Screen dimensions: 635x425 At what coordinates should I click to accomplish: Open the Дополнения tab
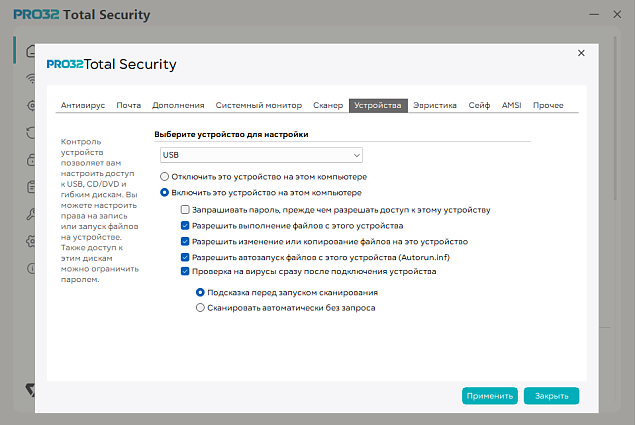point(178,105)
